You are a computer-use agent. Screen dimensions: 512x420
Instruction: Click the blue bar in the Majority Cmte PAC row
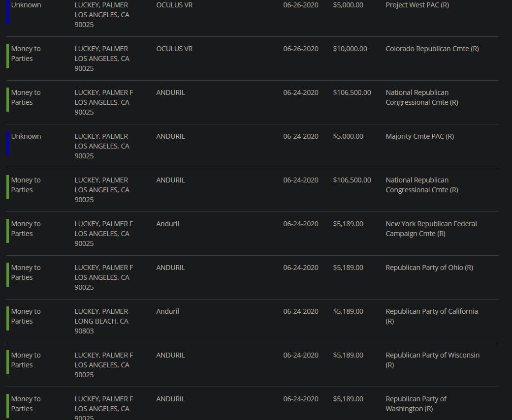point(8,143)
